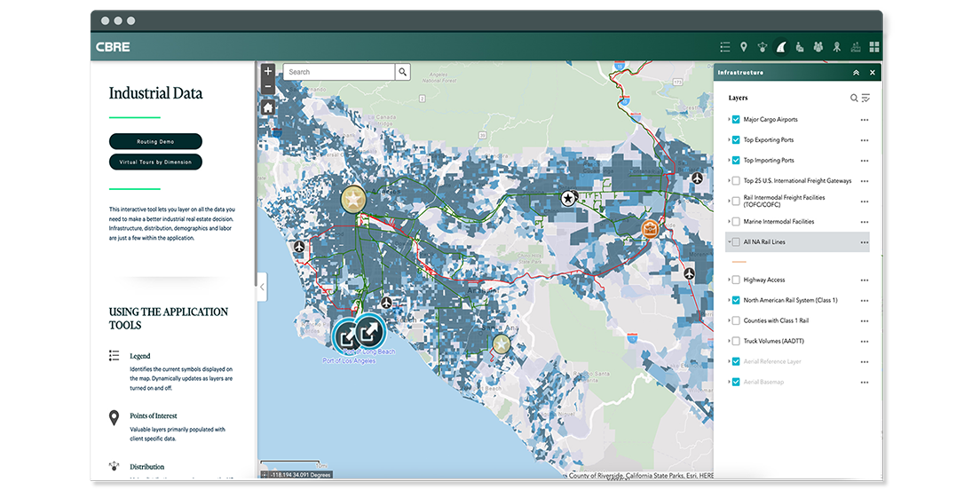Enable the Highway Access layer checkbox

point(736,280)
